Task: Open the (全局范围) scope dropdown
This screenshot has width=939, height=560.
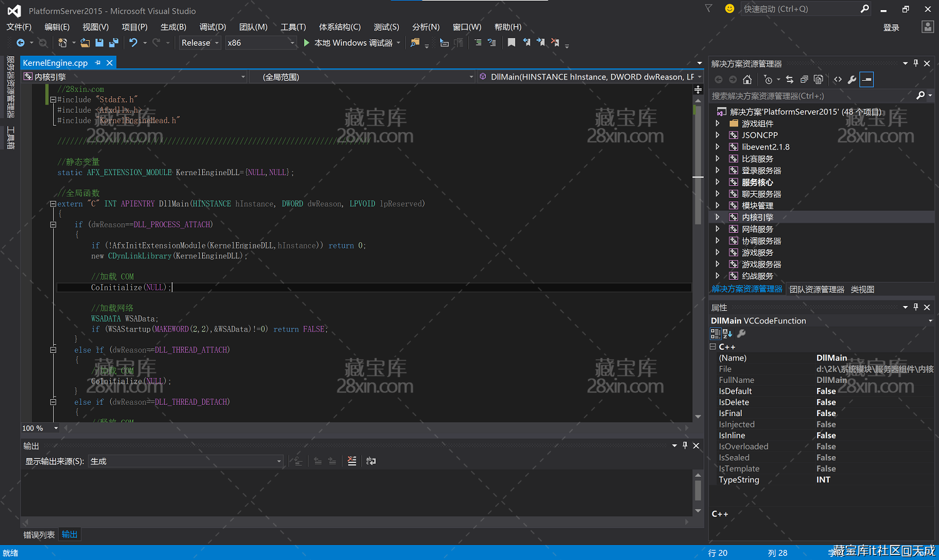Action: (x=362, y=77)
